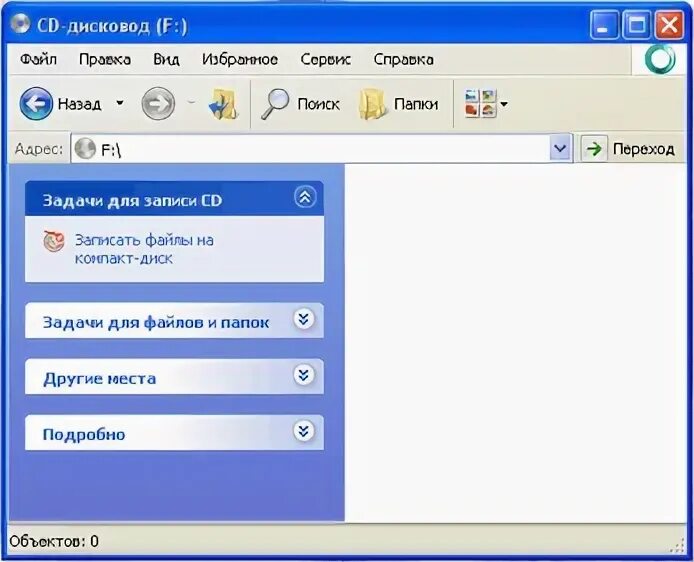
Task: Expand the Подробно panel
Action: [x=304, y=431]
